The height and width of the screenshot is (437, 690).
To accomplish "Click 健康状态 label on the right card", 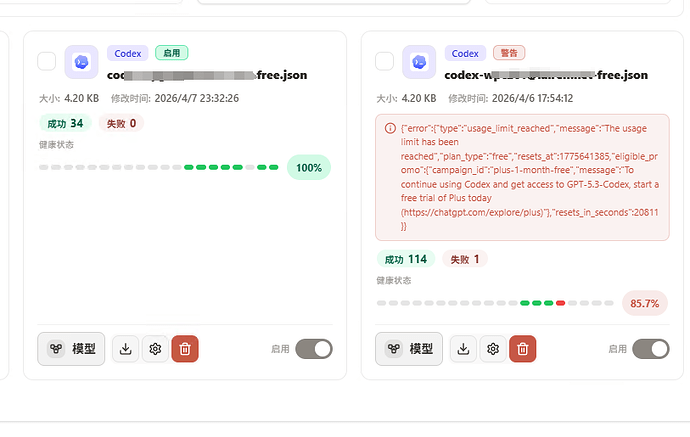I will (394, 280).
